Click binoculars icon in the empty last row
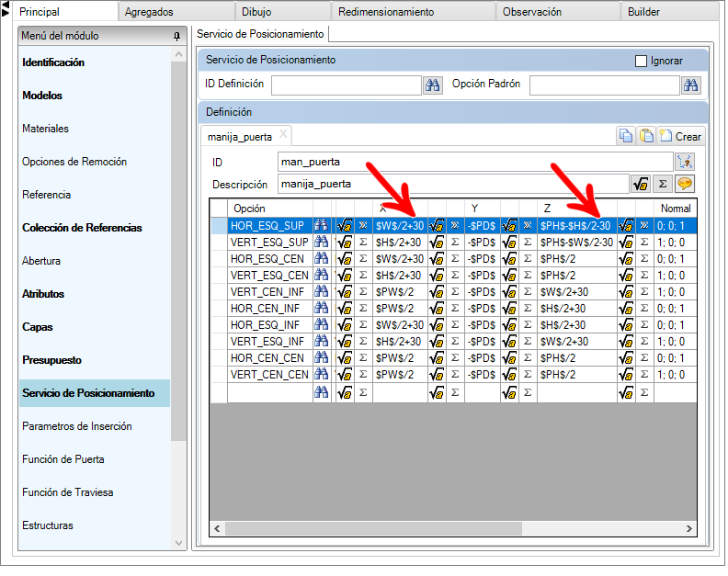Viewport: 728px width, 576px height. click(x=322, y=392)
